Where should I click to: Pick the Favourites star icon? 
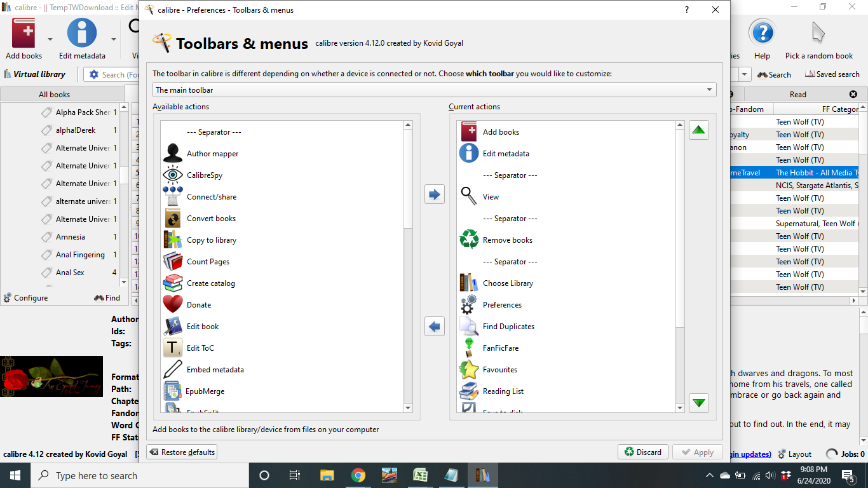tap(469, 370)
